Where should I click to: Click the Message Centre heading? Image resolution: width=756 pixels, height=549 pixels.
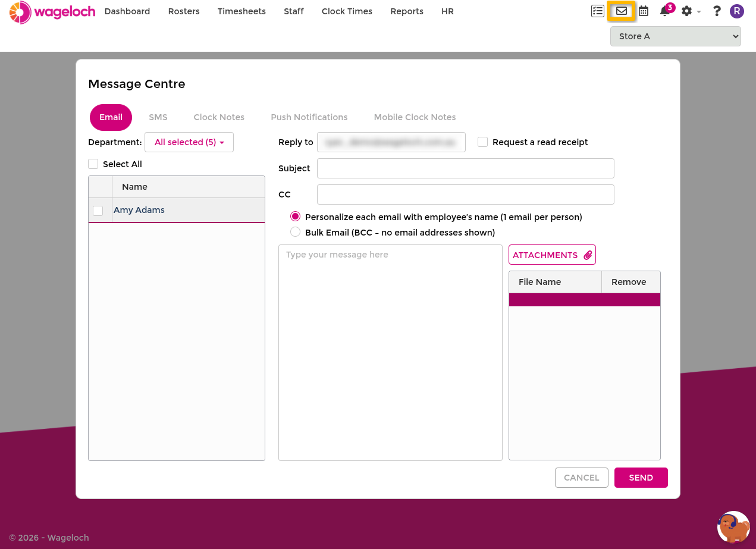click(x=137, y=84)
